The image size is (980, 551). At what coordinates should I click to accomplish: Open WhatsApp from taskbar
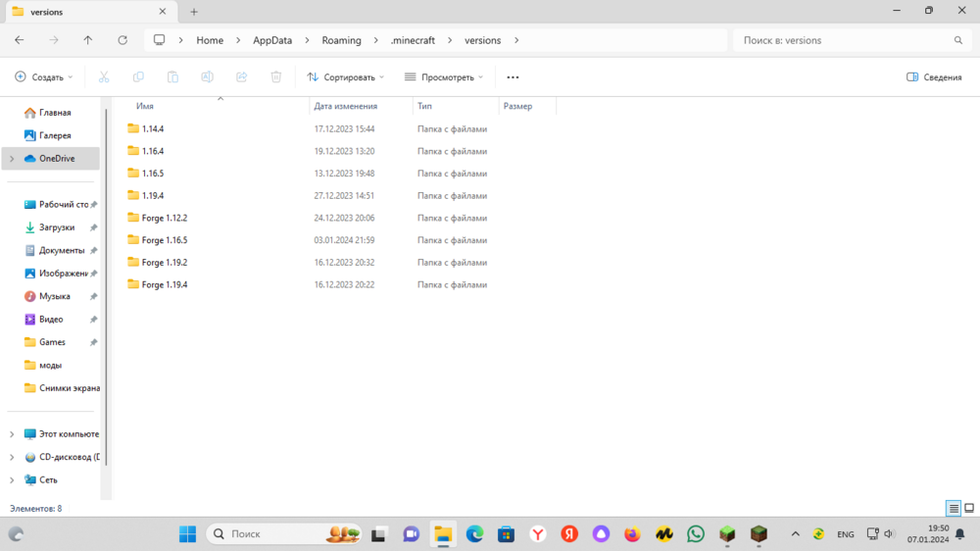[x=696, y=534]
